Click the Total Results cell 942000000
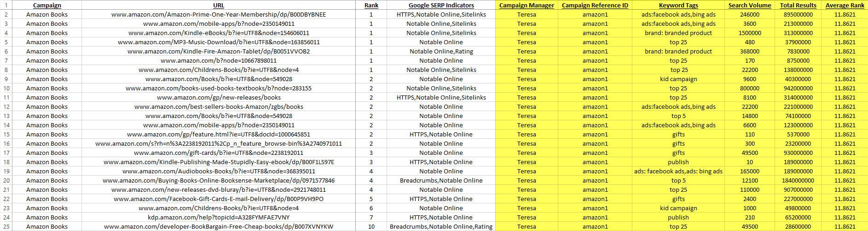Image resolution: width=868 pixels, height=231 pixels. tap(798, 88)
